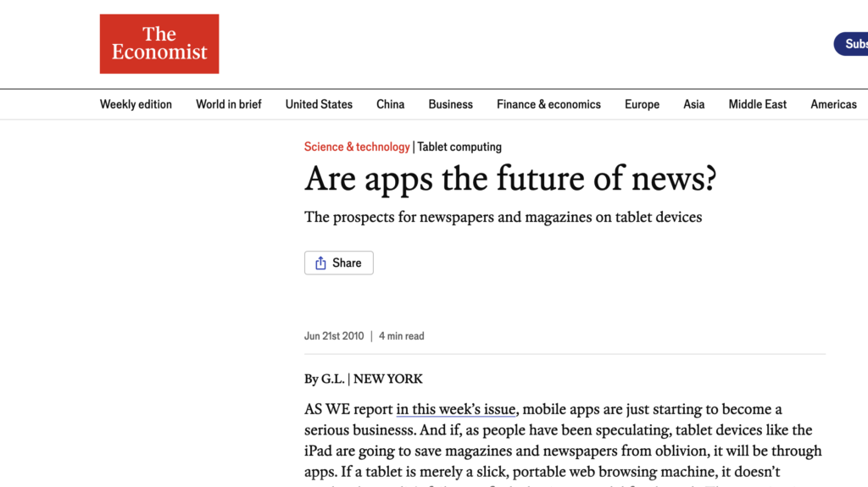Select Asia in the navigation bar
Image resolution: width=868 pixels, height=487 pixels.
tap(694, 104)
